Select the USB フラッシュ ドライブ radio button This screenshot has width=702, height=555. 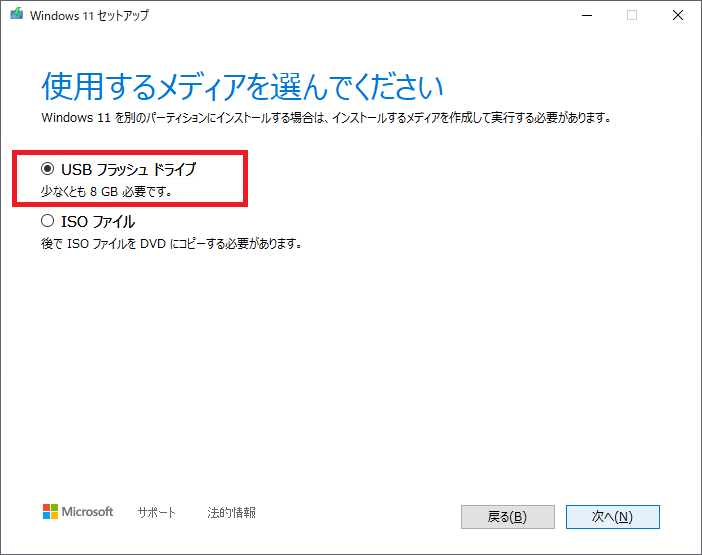coord(47,169)
